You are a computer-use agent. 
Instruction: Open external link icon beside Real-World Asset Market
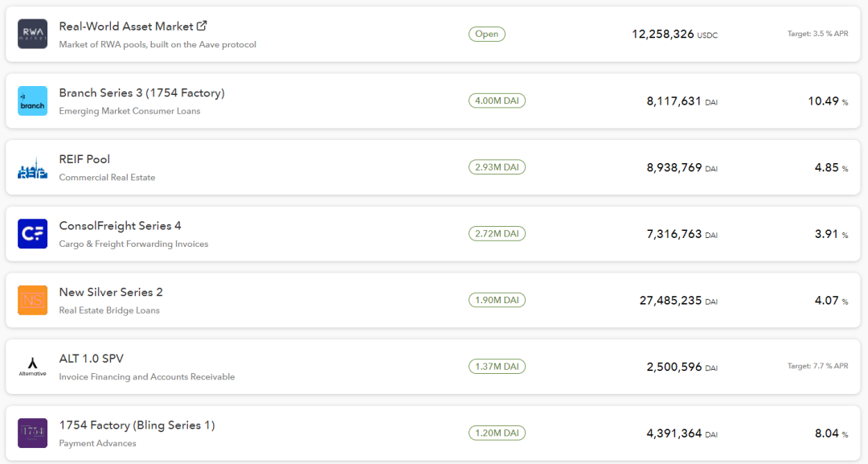point(202,26)
